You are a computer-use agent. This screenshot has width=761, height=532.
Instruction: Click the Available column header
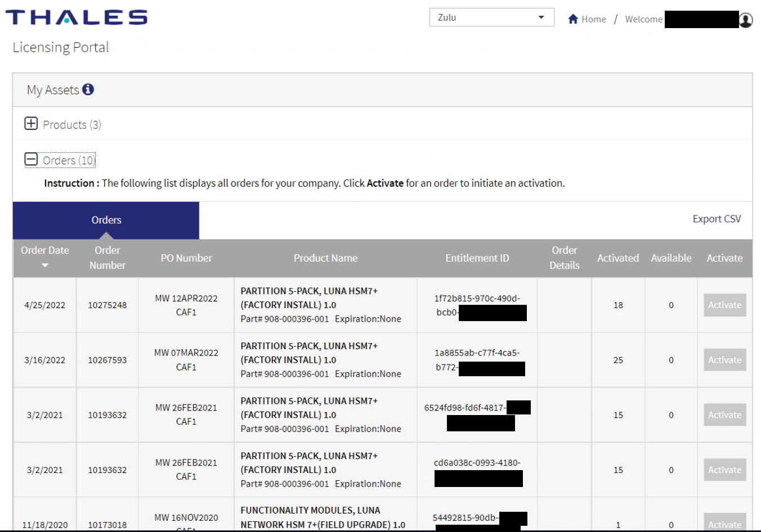671,258
